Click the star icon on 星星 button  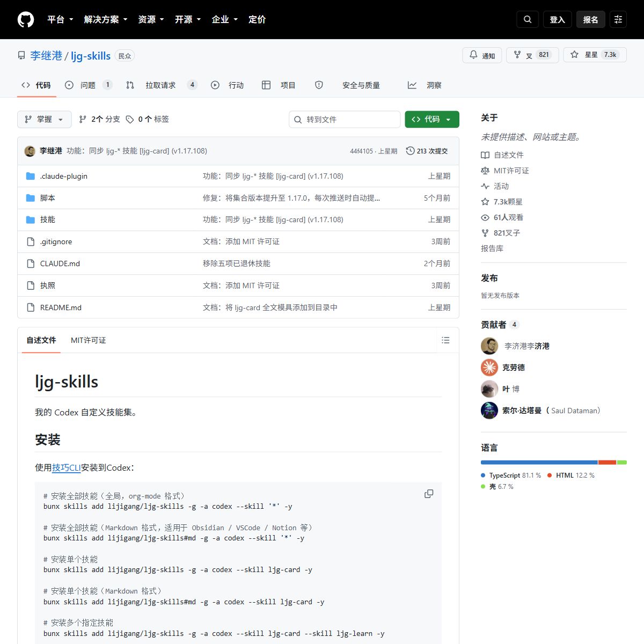pos(574,55)
